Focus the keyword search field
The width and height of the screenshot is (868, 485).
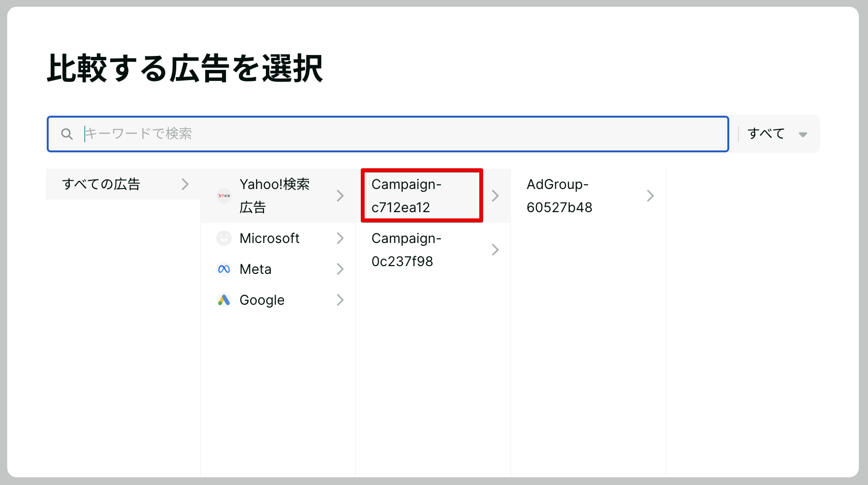(x=388, y=134)
